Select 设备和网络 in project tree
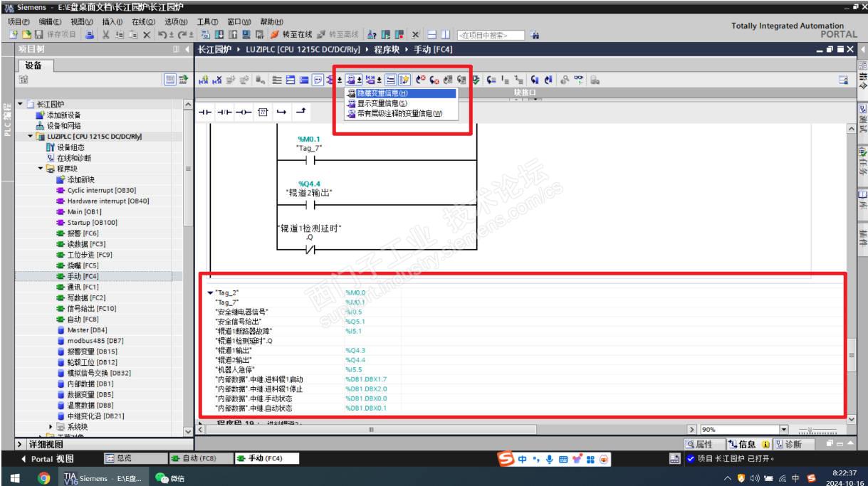 tap(63, 125)
